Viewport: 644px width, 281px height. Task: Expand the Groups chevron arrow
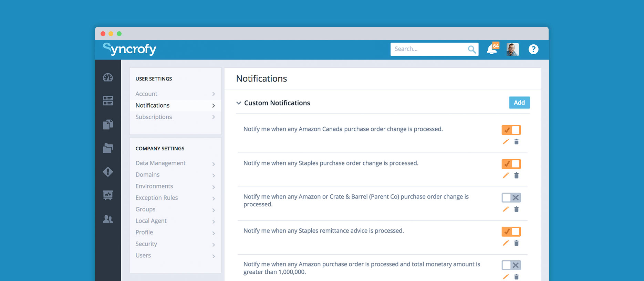pyautogui.click(x=214, y=210)
